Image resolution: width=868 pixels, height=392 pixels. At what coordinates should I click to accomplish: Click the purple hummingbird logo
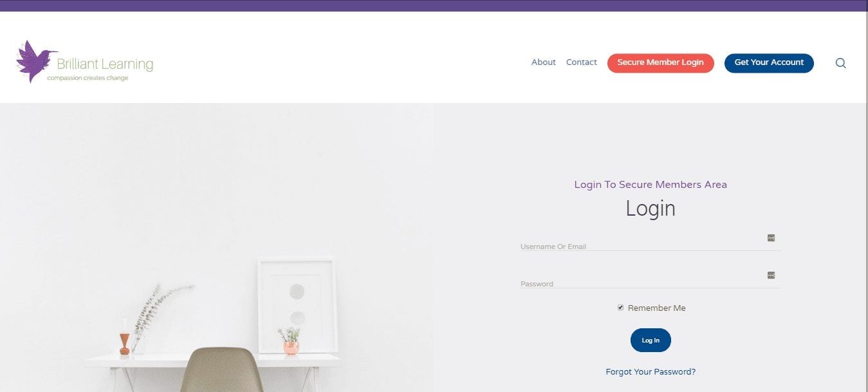[x=34, y=61]
